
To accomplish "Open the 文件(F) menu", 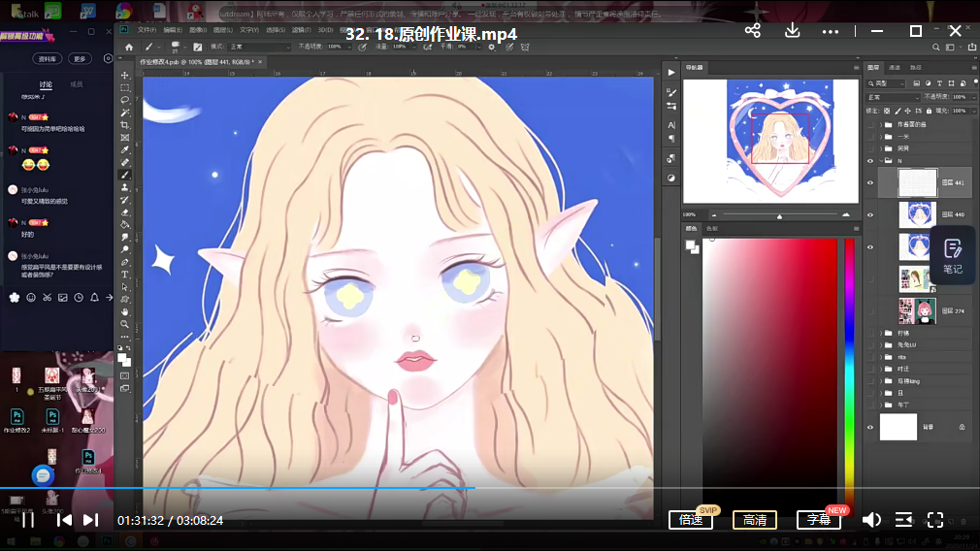I will pos(147,30).
